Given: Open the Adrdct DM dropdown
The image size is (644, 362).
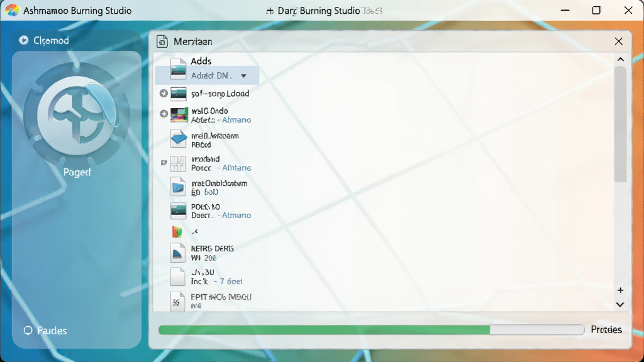Looking at the screenshot, I should (x=243, y=76).
